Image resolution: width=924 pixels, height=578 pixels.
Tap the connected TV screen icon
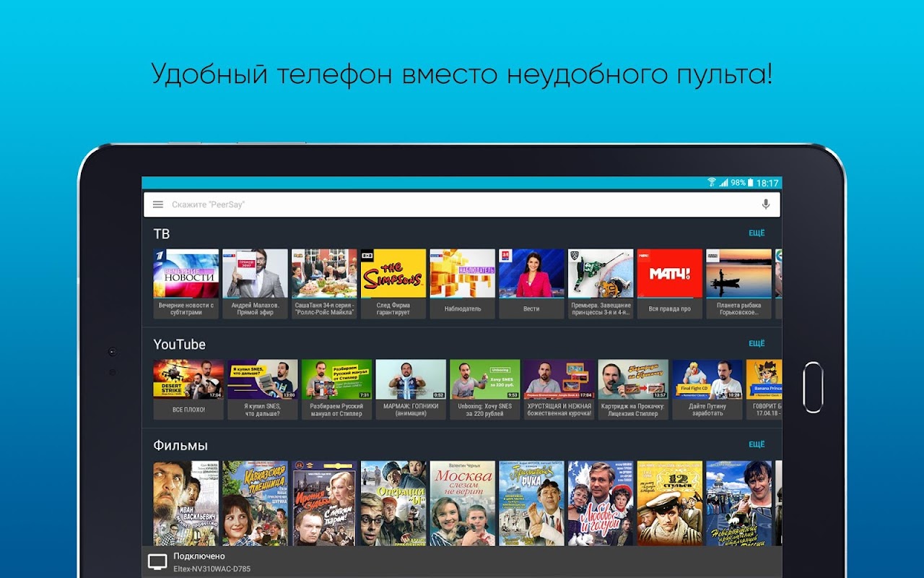point(157,562)
